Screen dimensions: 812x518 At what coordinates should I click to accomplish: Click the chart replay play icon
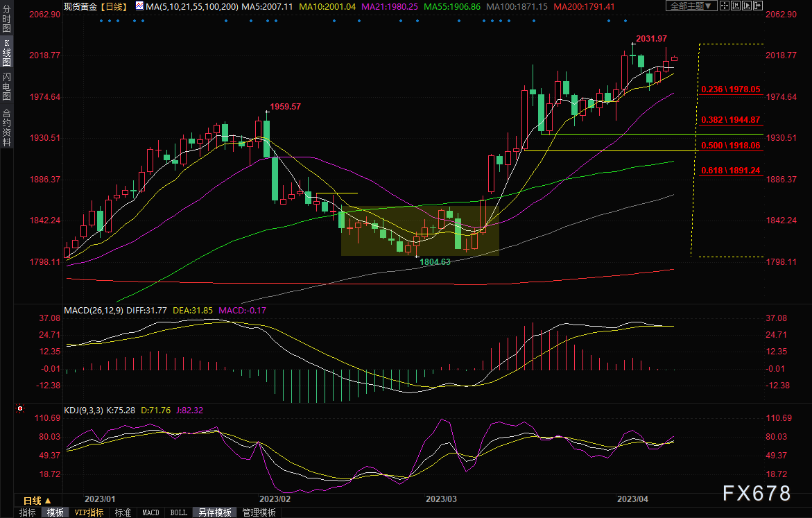click(x=747, y=6)
